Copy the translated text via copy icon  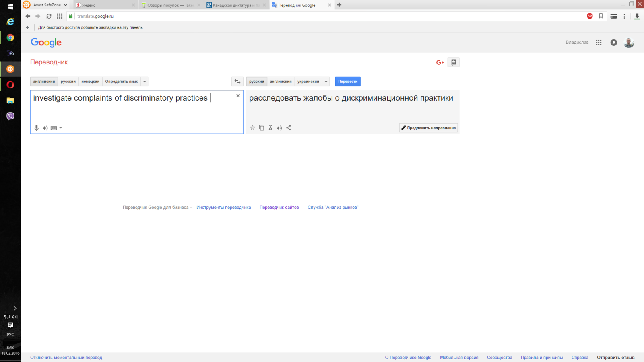262,128
